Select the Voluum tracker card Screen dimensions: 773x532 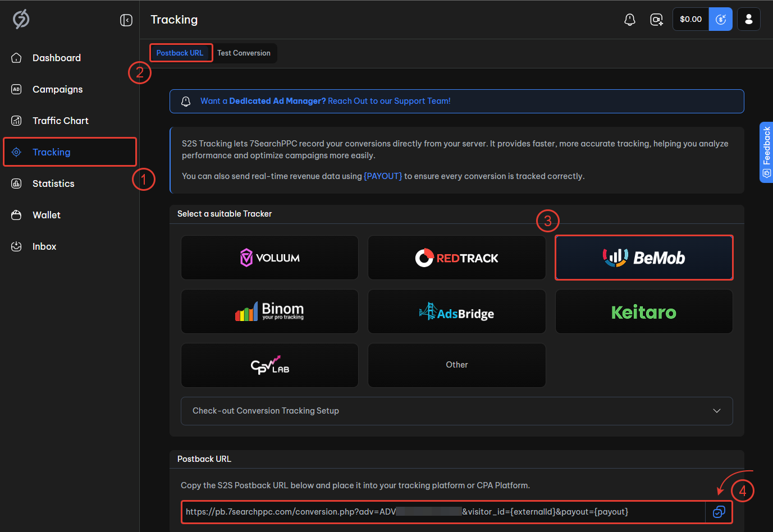pyautogui.click(x=269, y=258)
